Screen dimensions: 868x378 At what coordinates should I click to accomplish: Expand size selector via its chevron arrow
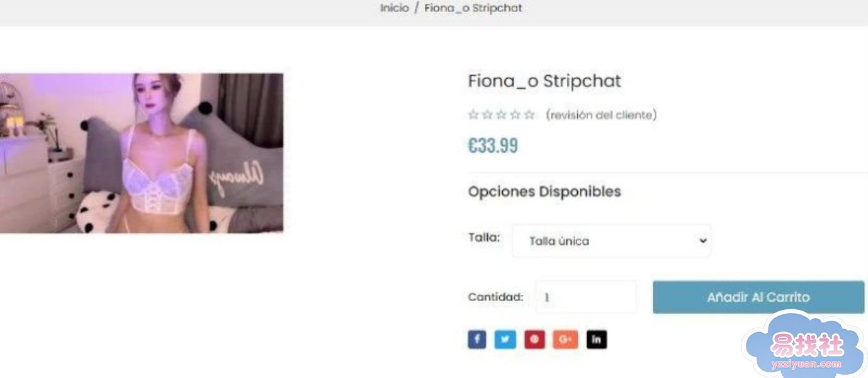702,241
